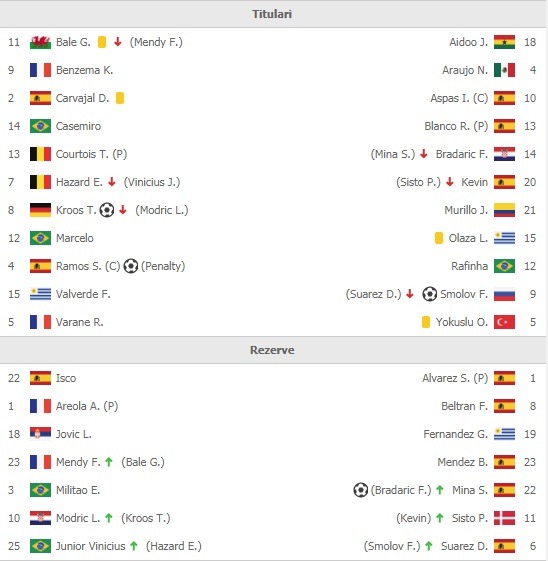Screen dimensions: 548x561
Task: Click the Wales flag beside Bale G.
Action: coord(40,42)
